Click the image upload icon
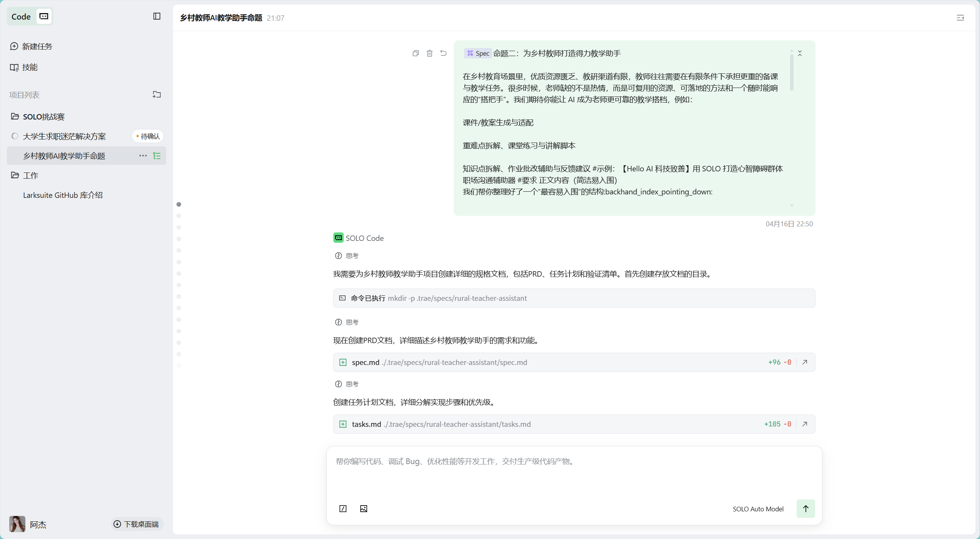The height and width of the screenshot is (539, 980). click(x=364, y=509)
